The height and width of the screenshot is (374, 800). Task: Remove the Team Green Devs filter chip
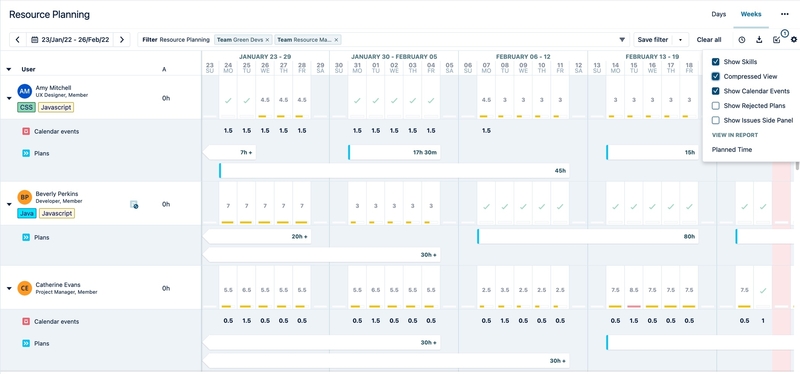pyautogui.click(x=267, y=40)
